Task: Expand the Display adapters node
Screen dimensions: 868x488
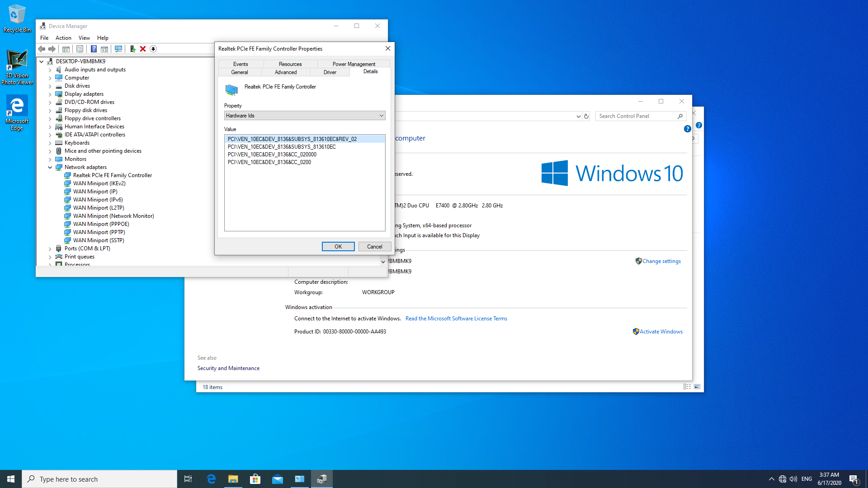Action: click(x=50, y=94)
